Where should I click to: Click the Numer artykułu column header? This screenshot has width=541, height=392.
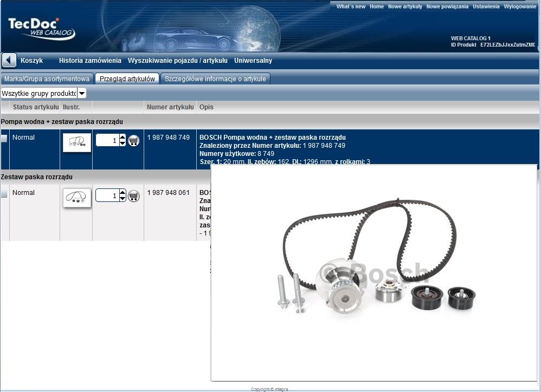(x=170, y=107)
